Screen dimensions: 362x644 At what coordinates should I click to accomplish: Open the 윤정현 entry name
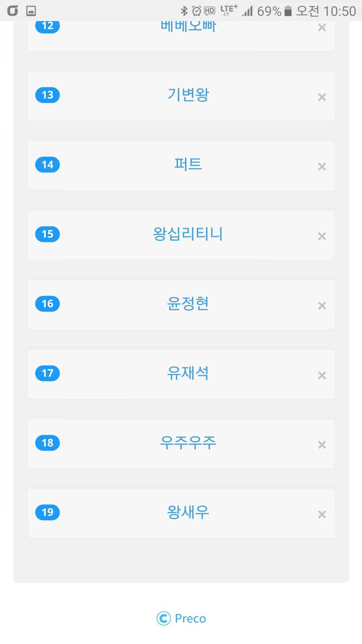(x=188, y=304)
